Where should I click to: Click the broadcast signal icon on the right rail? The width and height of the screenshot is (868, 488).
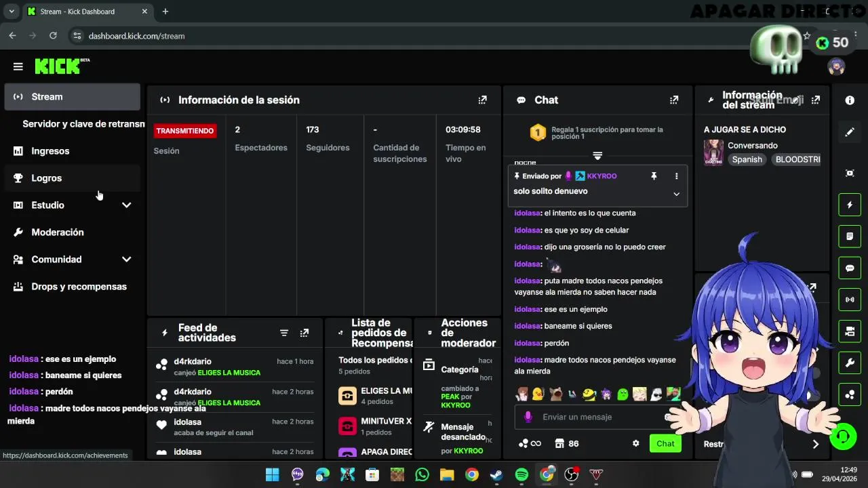pos(850,299)
